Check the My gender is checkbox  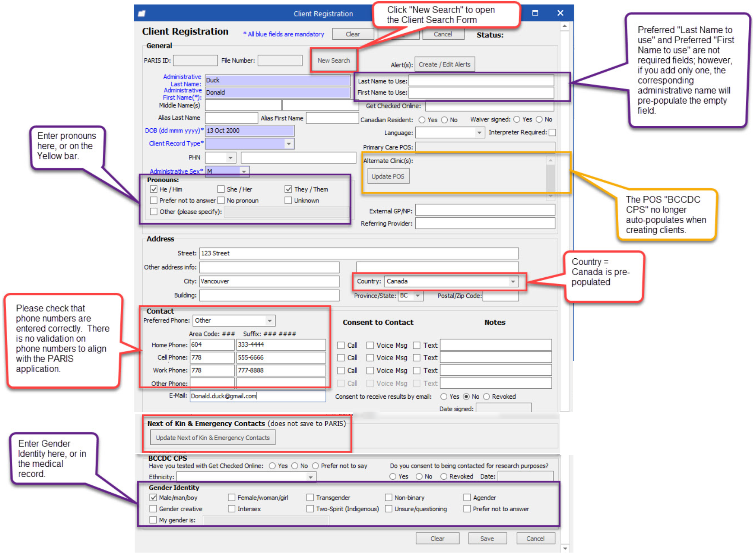click(153, 520)
